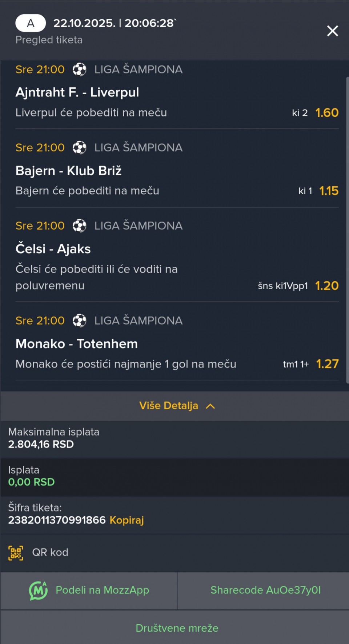Collapse the Više Detalja section
This screenshot has height=644, width=349.
(169, 406)
